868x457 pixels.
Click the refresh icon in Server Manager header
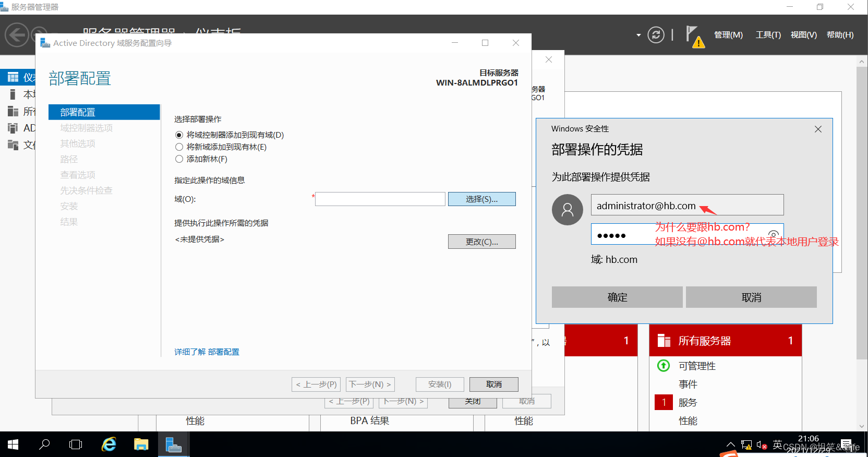point(656,35)
